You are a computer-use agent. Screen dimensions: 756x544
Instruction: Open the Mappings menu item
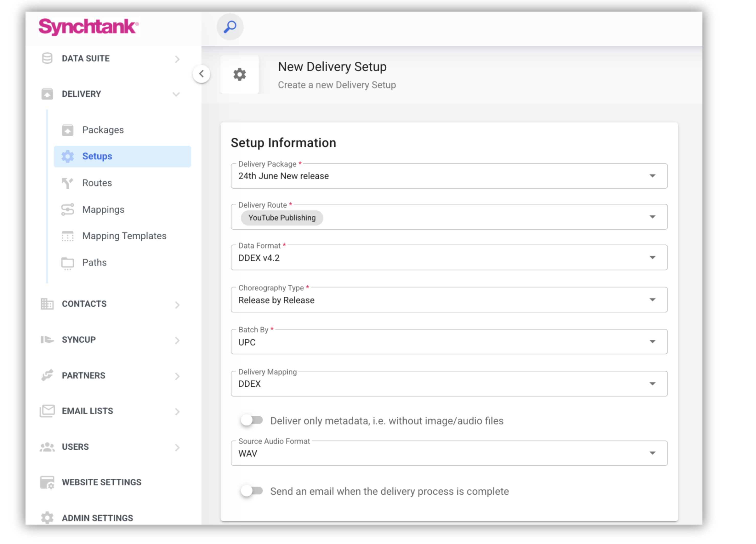[x=122, y=210]
